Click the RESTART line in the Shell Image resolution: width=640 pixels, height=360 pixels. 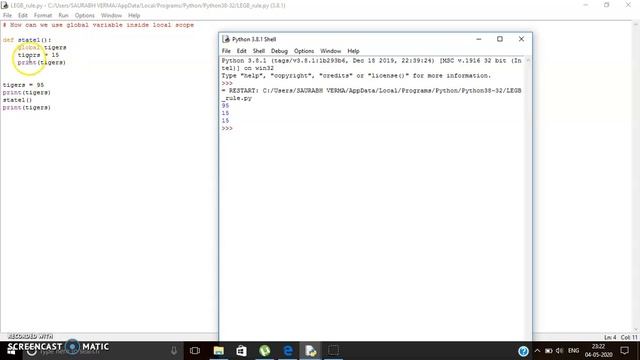coord(371,94)
